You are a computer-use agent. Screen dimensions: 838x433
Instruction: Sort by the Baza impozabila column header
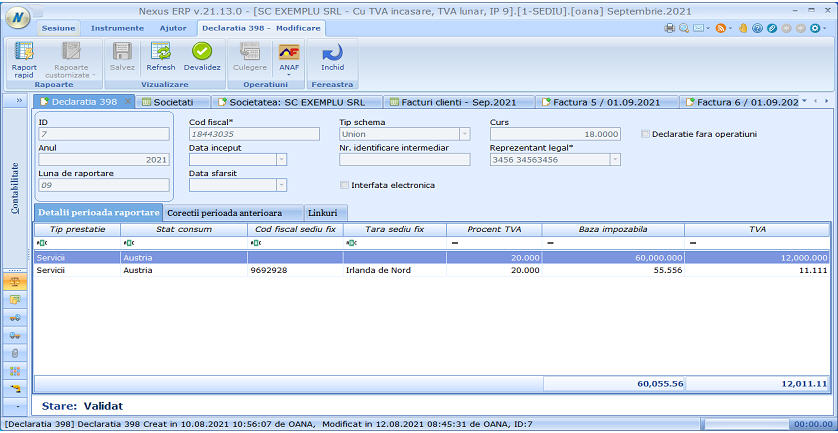[x=613, y=229]
